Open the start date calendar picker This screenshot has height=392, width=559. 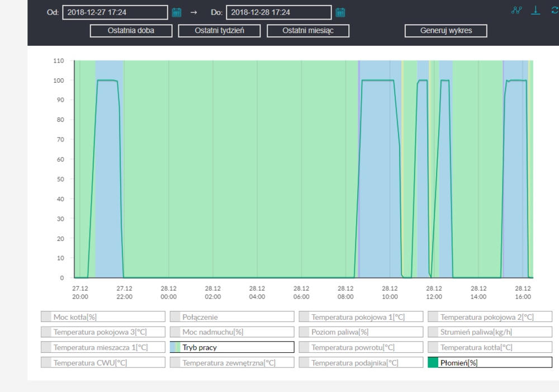[x=177, y=12]
